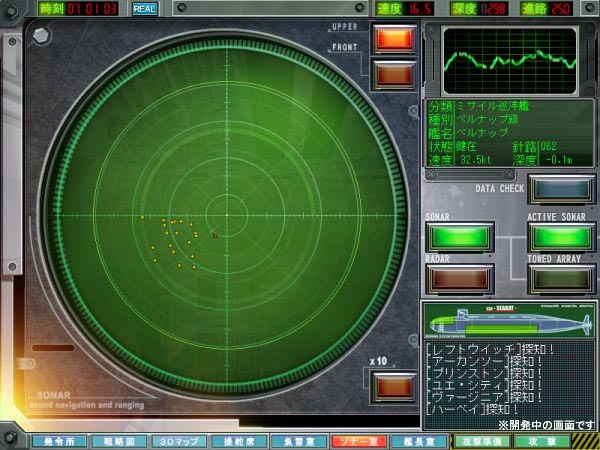The height and width of the screenshot is (450, 600).
Task: Go to the 操舵席 helm tab
Action: 238,441
